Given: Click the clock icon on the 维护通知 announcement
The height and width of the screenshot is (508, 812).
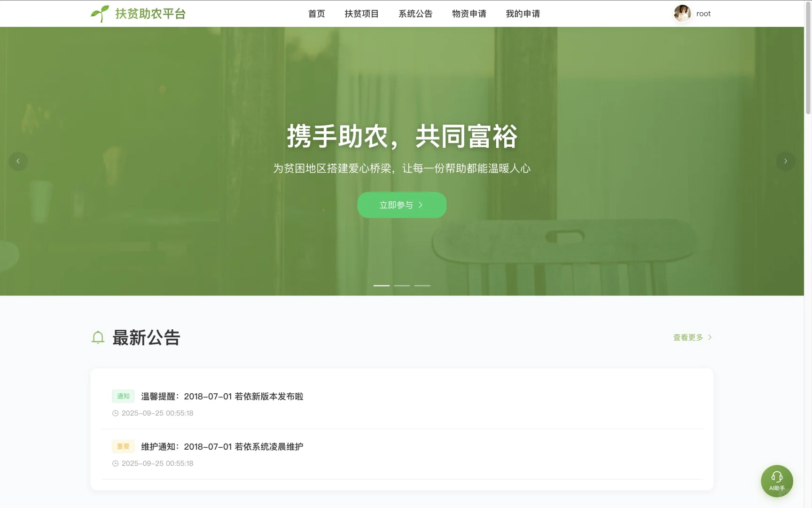Looking at the screenshot, I should 115,463.
